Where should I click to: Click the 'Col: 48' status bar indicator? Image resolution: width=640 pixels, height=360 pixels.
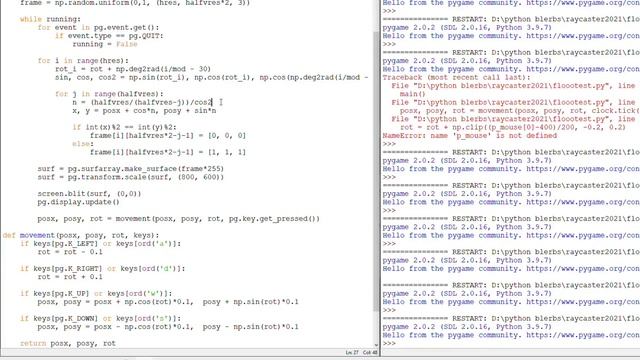click(x=370, y=352)
